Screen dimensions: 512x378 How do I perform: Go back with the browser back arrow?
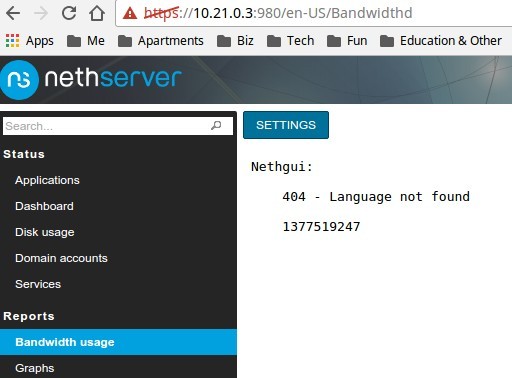[13, 13]
